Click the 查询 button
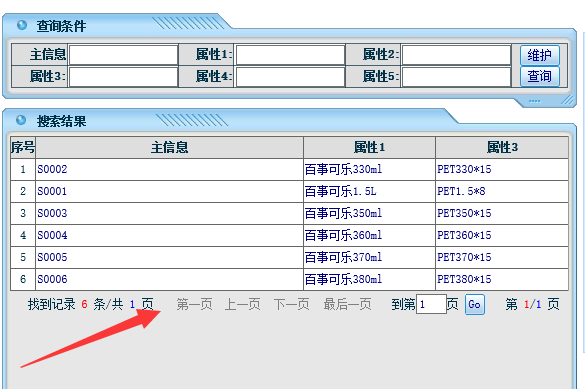This screenshot has width=585, height=389. tap(539, 76)
